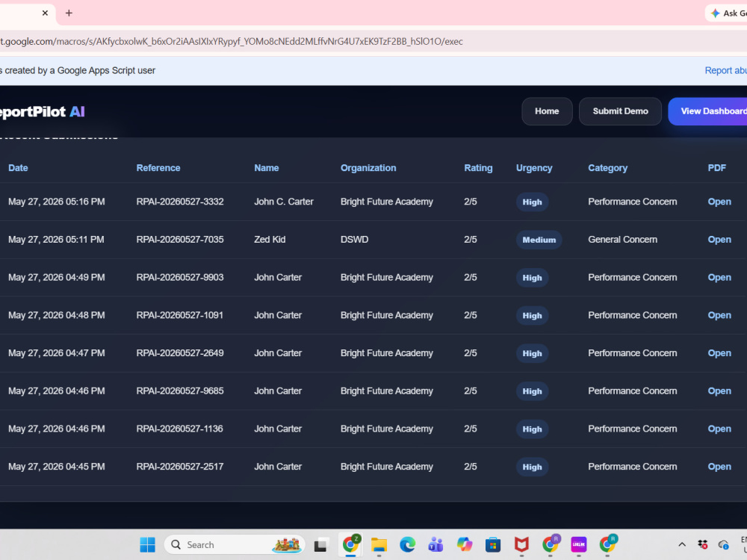Click the View Dashboard button

click(708, 111)
